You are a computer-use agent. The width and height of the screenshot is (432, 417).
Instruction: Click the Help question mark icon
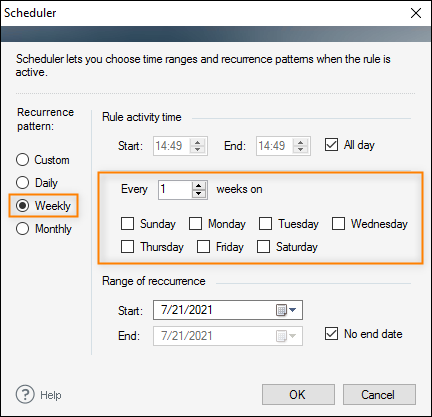tap(25, 395)
